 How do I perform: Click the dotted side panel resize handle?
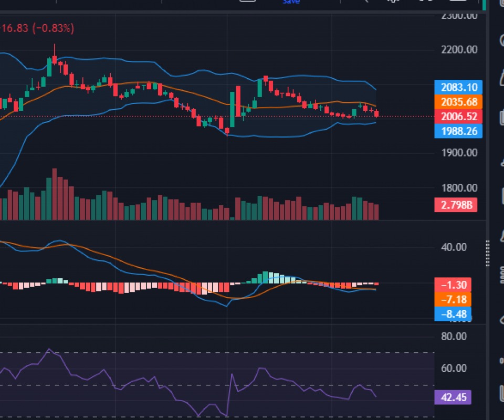click(488, 253)
